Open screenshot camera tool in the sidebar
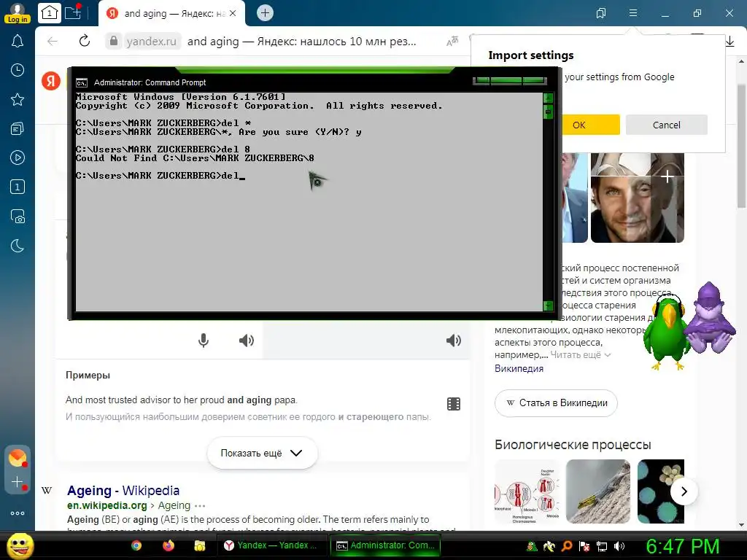The width and height of the screenshot is (747, 560). [18, 216]
